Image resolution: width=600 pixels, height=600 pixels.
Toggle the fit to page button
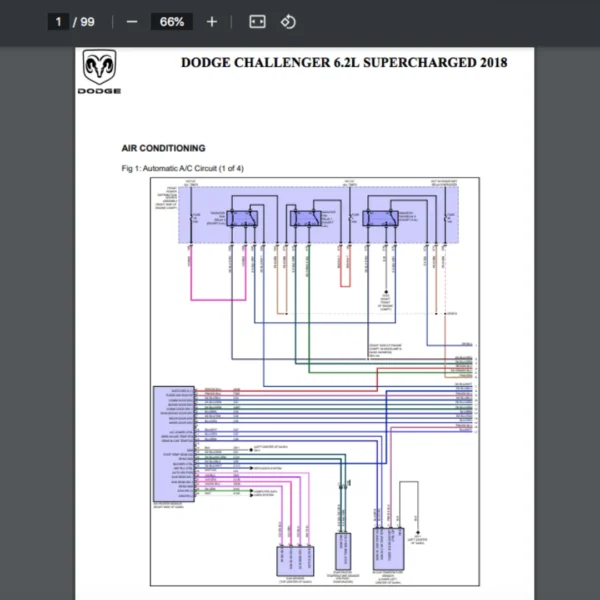(x=256, y=21)
